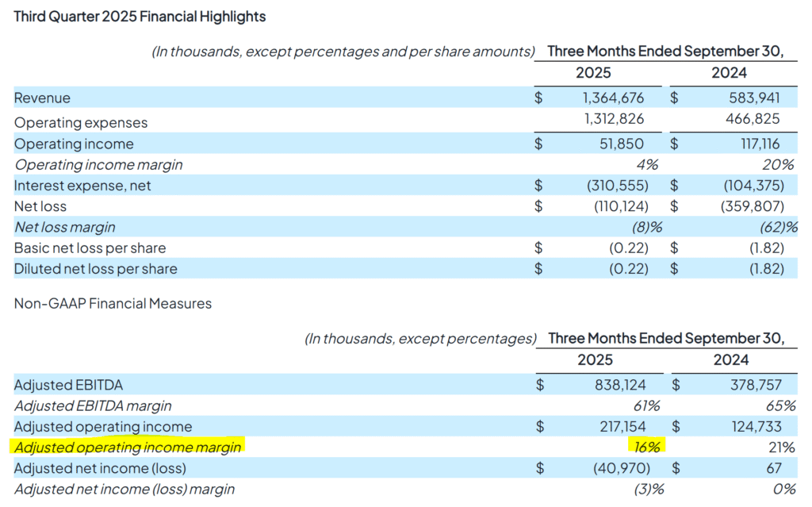Click the Non-GAAP Financial Measures heading
The image size is (812, 507).
pos(113,304)
